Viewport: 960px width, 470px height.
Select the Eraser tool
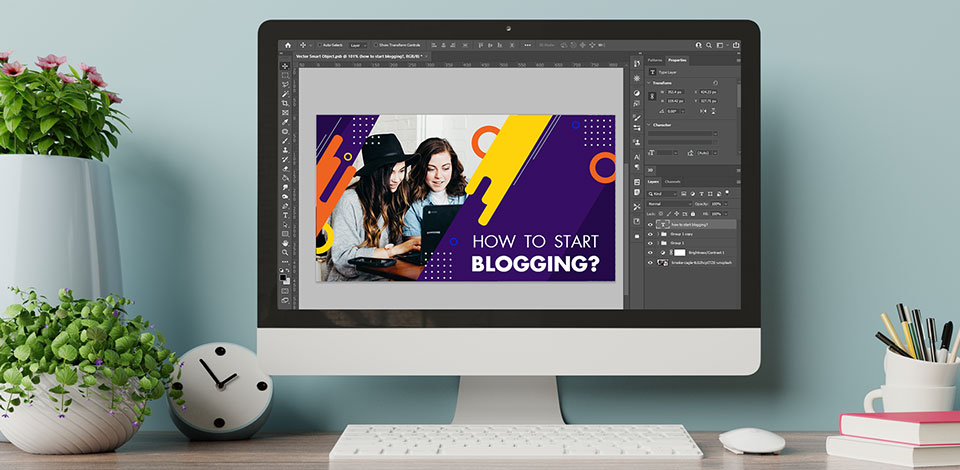tap(285, 169)
